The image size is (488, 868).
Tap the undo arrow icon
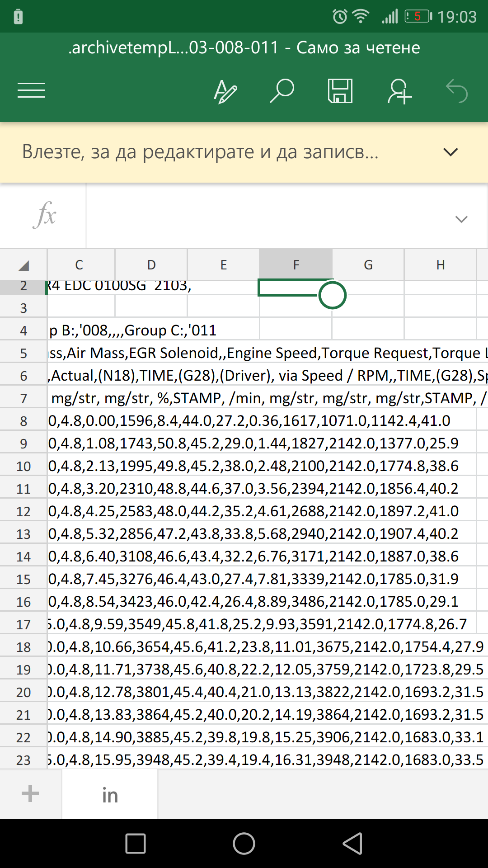tap(456, 91)
